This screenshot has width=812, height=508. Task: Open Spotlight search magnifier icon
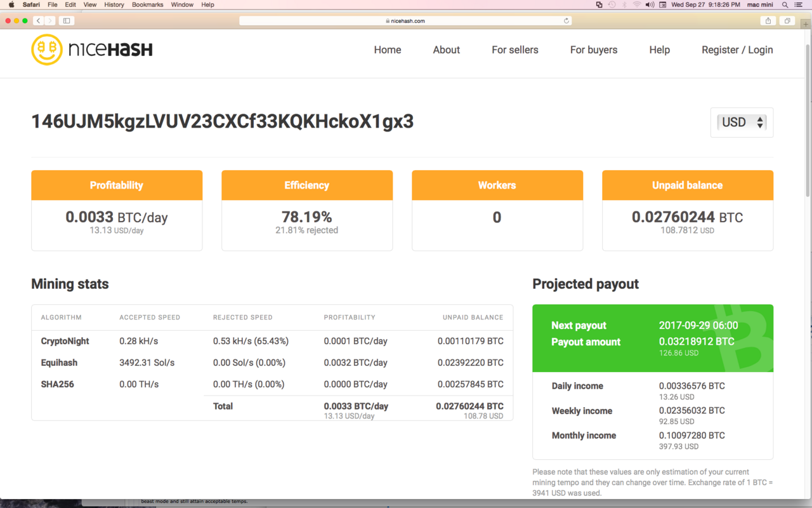[x=785, y=4]
